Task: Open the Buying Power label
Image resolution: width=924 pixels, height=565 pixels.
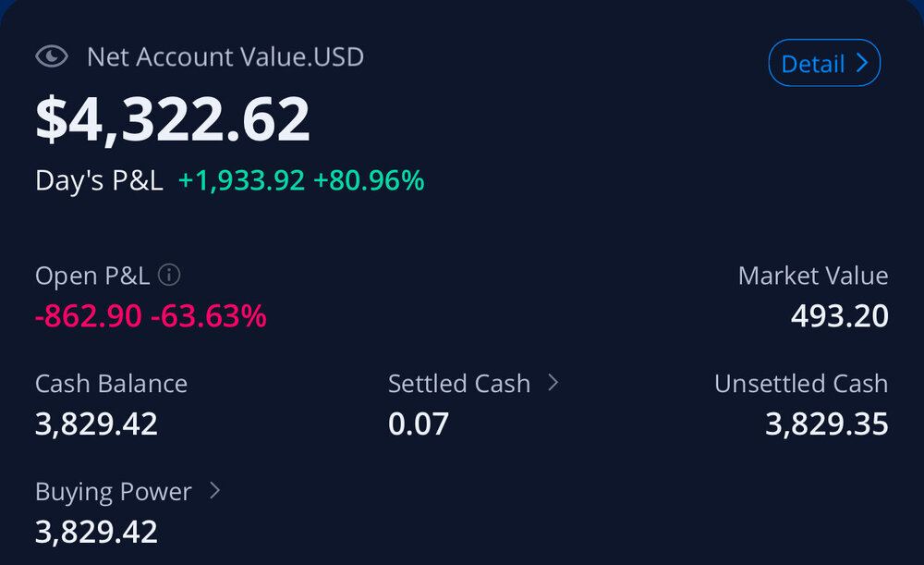Action: click(x=113, y=492)
